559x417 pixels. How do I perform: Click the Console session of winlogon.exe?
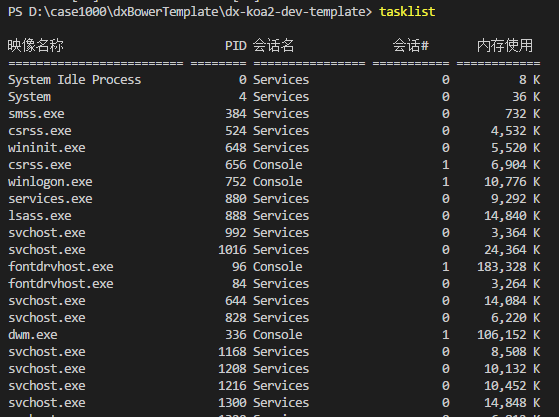[x=277, y=182]
